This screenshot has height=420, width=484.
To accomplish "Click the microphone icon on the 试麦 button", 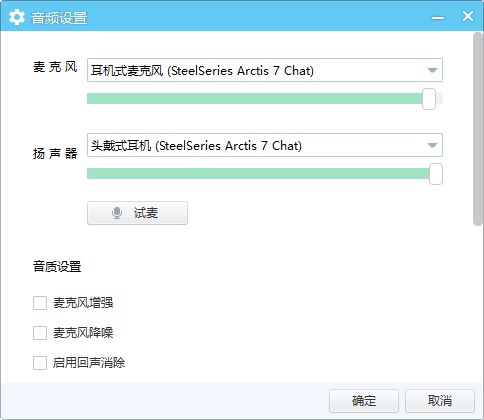I will click(x=117, y=213).
